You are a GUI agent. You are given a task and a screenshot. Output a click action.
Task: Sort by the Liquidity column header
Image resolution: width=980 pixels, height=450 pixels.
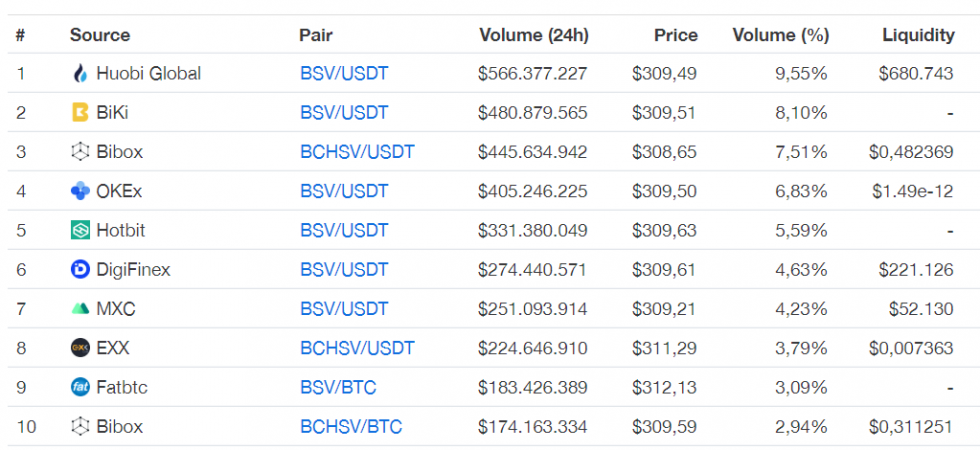(x=918, y=35)
